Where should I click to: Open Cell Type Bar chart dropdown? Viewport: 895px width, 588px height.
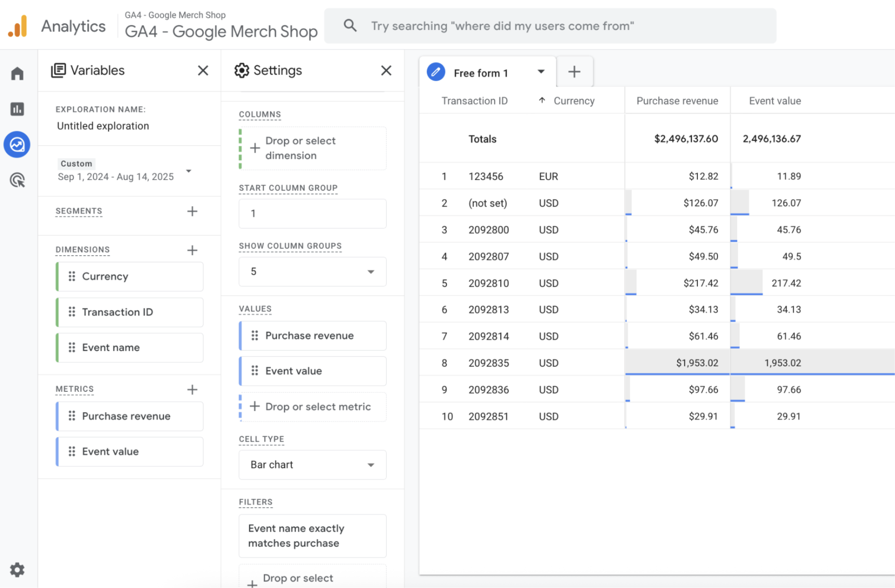[312, 465]
